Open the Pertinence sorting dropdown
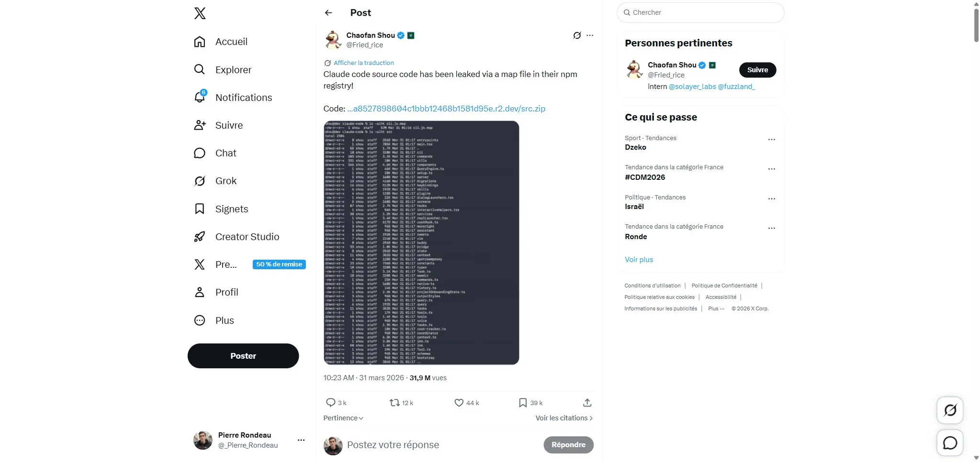Screen dimensions: 980x462 (x=343, y=418)
